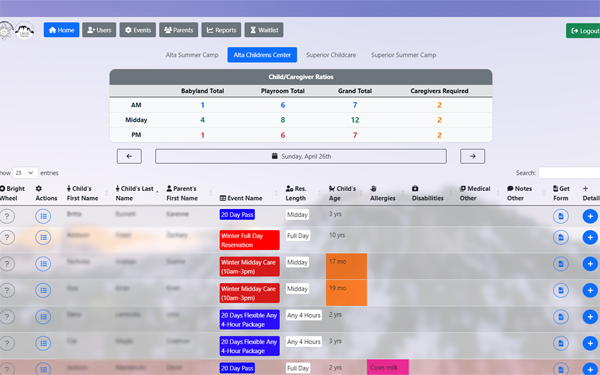Get form for Any 4 Hours 3 yrs row
The width and height of the screenshot is (600, 375).
pos(561,343)
